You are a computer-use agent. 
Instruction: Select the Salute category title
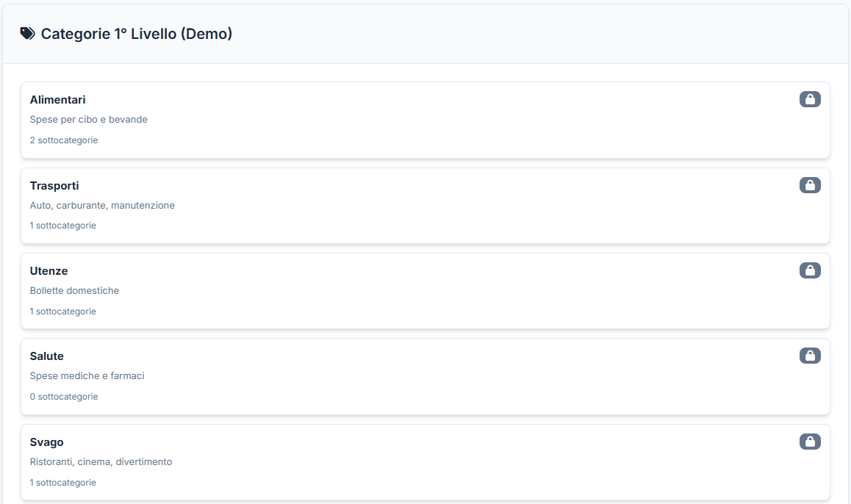(x=47, y=356)
